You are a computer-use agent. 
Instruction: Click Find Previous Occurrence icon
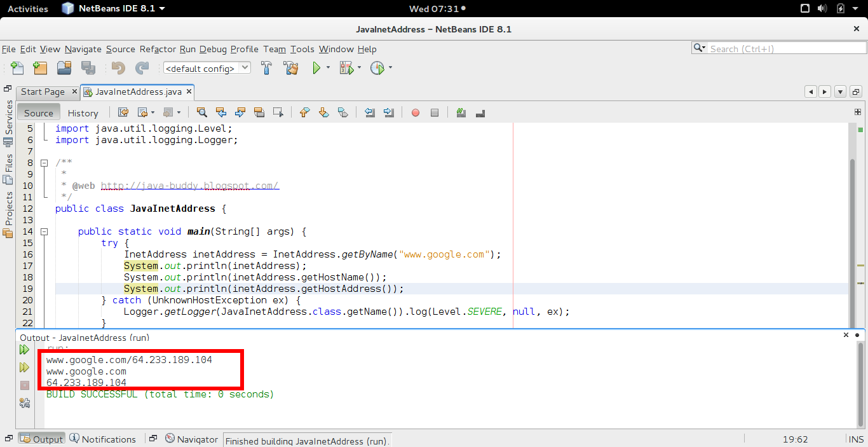click(221, 113)
